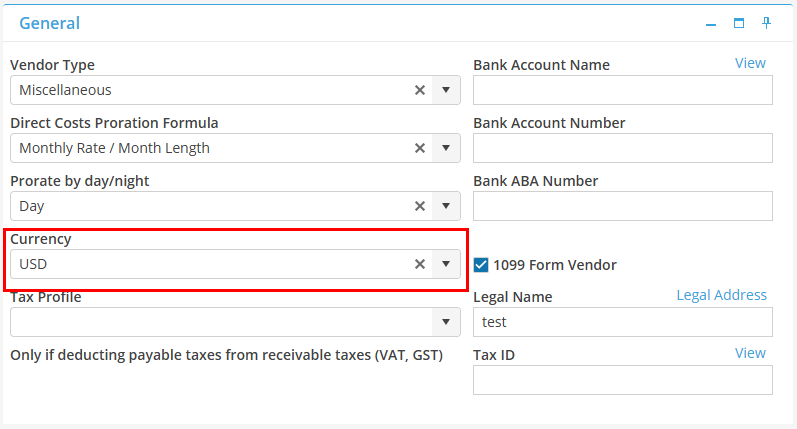Viewport: 797px width, 429px height.
Task: Focus the Bank ABA Number field
Action: (622, 206)
